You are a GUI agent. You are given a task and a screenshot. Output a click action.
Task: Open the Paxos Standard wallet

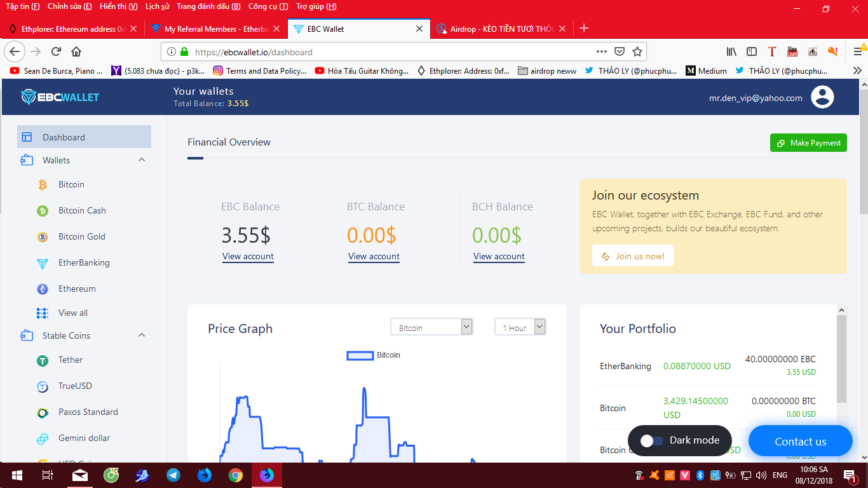pos(88,412)
